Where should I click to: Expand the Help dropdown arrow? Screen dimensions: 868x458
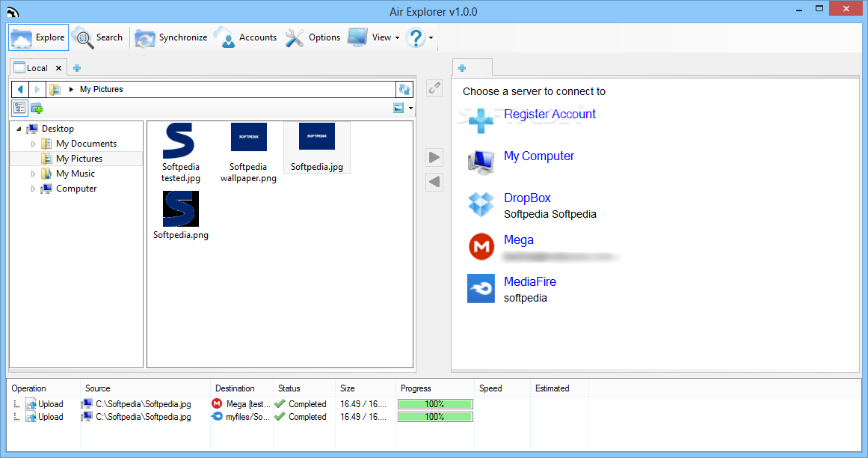431,38
